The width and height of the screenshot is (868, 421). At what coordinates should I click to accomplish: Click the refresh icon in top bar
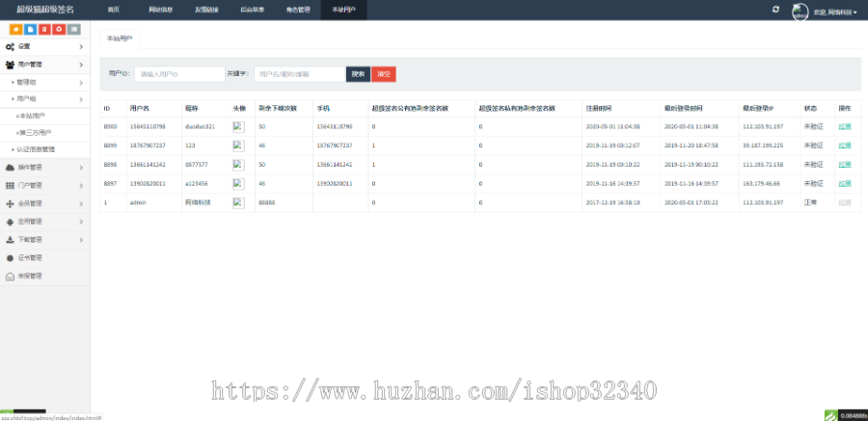[x=775, y=9]
